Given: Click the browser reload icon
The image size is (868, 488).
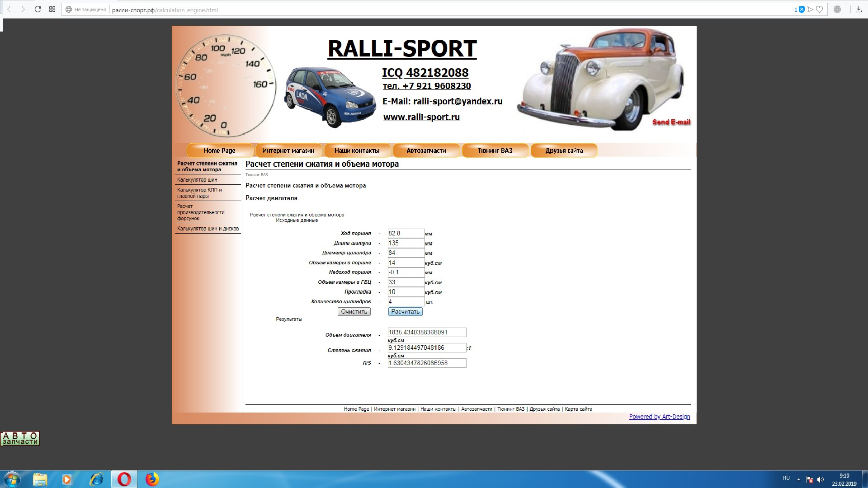Looking at the screenshot, I should 38,9.
